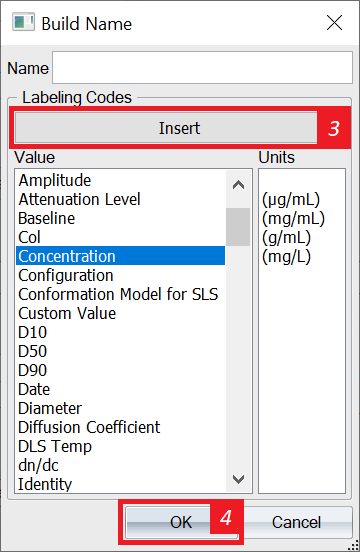Click the Build Name window icon

23,22
